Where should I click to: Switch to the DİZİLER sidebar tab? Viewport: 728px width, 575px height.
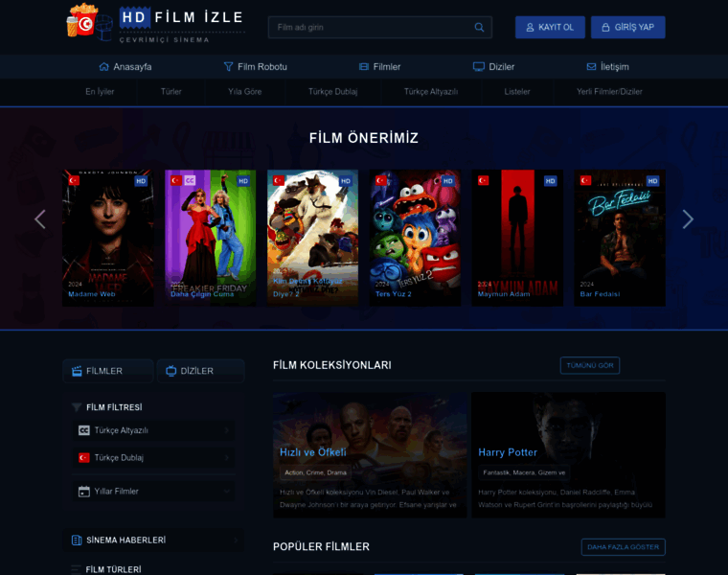click(x=200, y=371)
